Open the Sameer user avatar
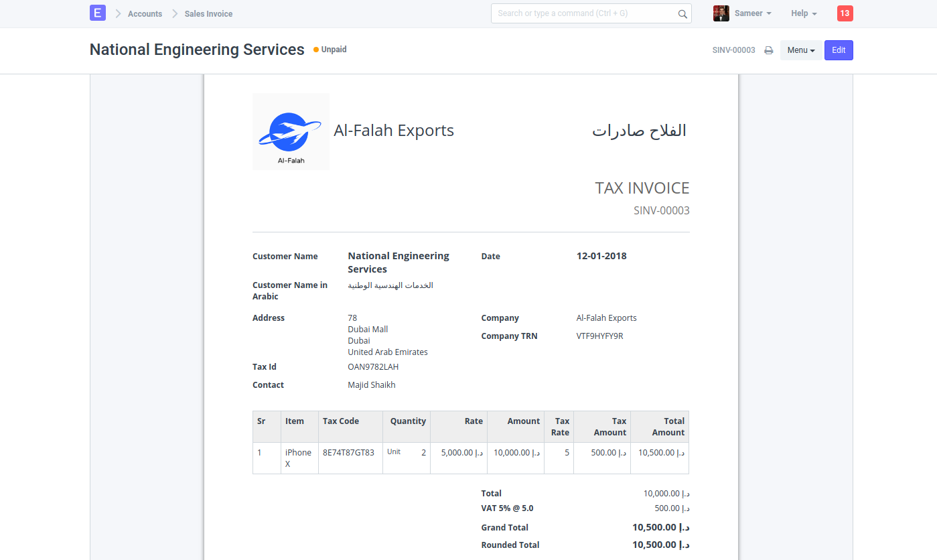The height and width of the screenshot is (560, 937). click(x=721, y=13)
